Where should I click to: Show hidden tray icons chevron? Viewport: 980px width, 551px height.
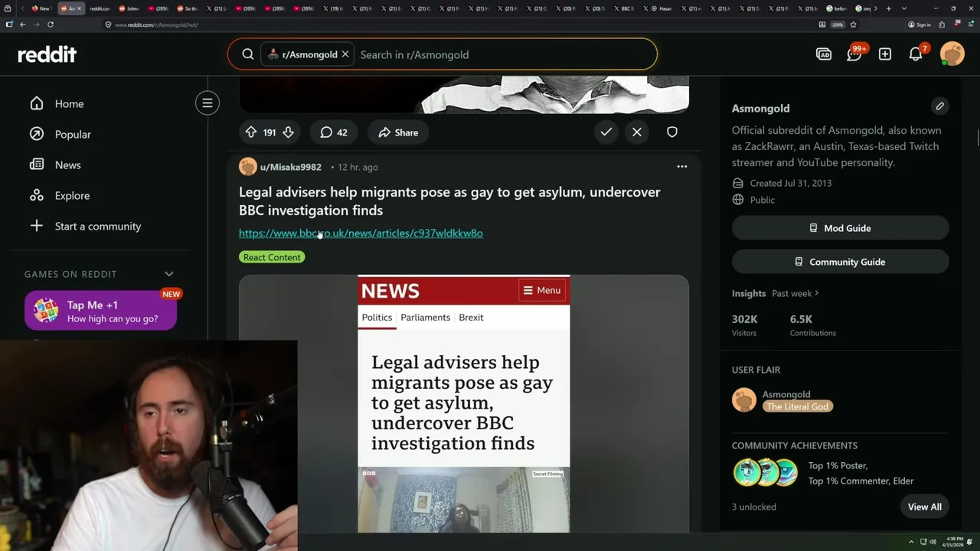911,542
